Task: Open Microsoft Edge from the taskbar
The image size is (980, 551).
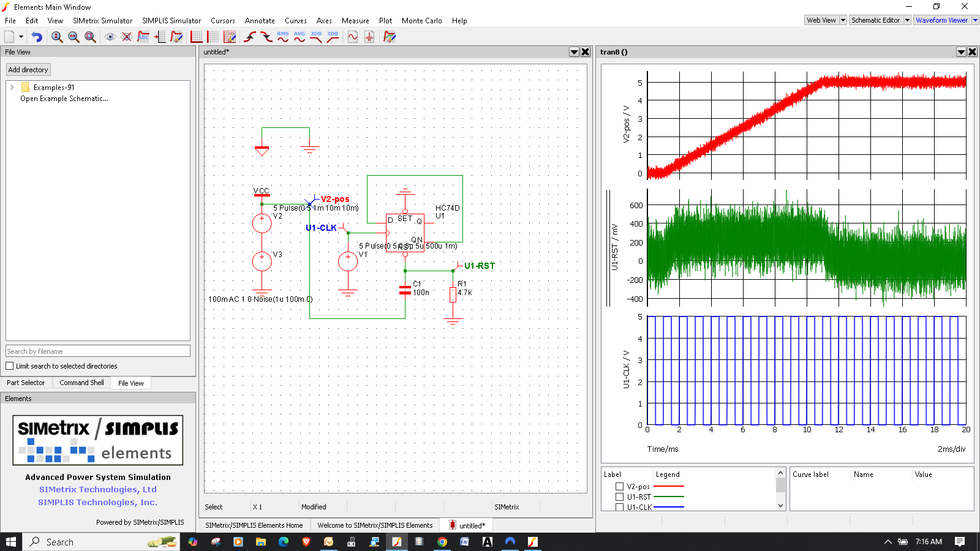Action: click(x=284, y=542)
